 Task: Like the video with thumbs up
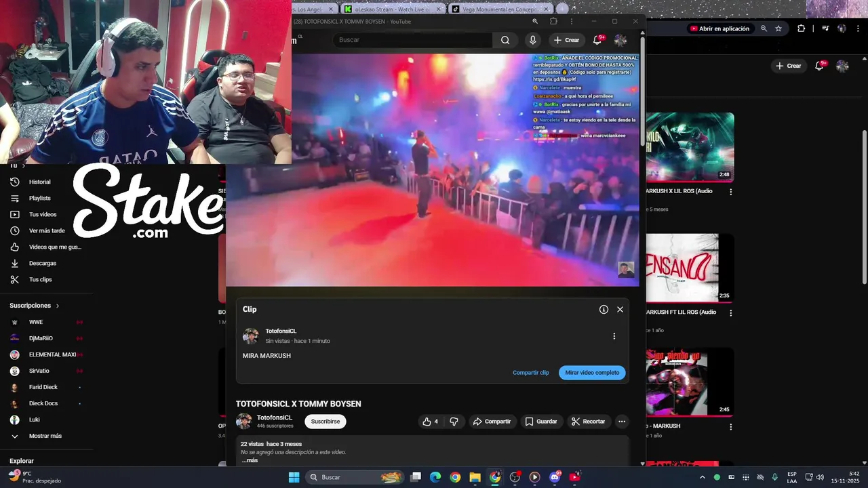pyautogui.click(x=430, y=422)
